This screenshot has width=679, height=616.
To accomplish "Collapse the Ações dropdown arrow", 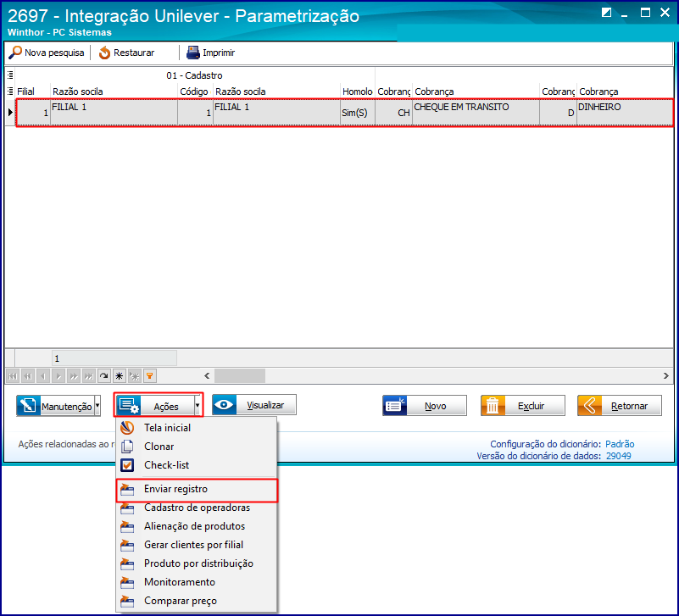I will 198,406.
